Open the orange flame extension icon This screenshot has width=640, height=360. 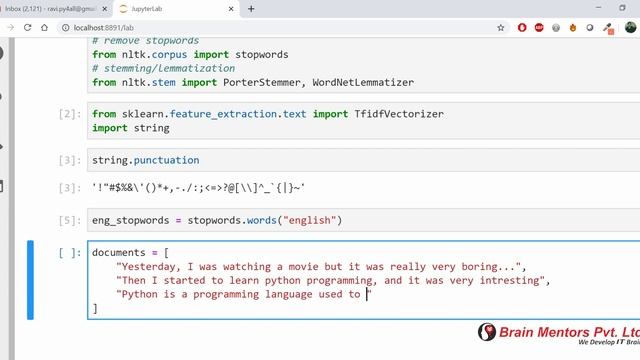[x=573, y=27]
